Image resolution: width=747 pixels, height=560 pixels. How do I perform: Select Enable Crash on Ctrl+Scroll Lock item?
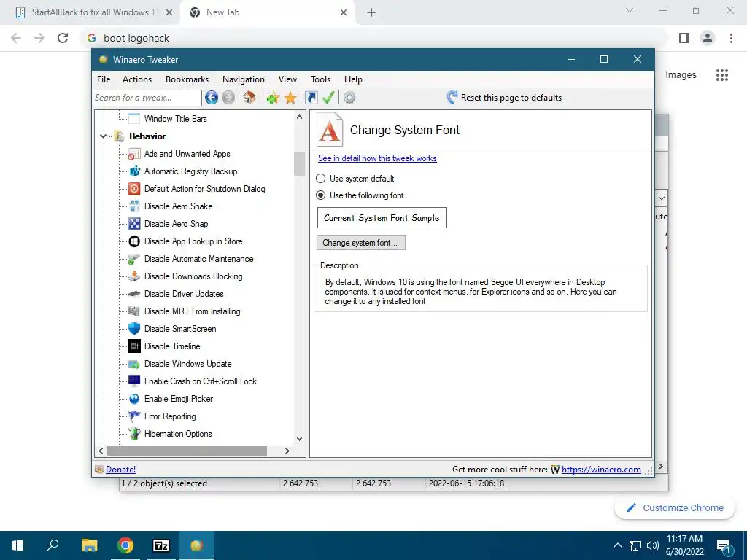(200, 381)
